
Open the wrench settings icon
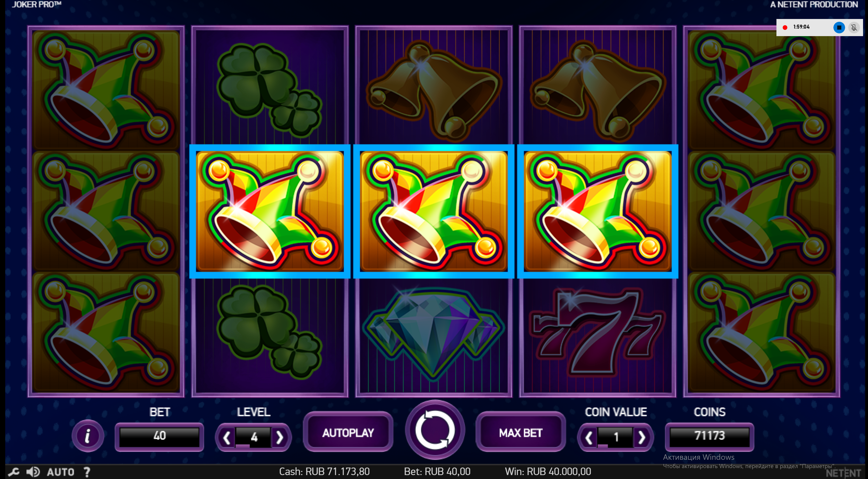click(14, 472)
